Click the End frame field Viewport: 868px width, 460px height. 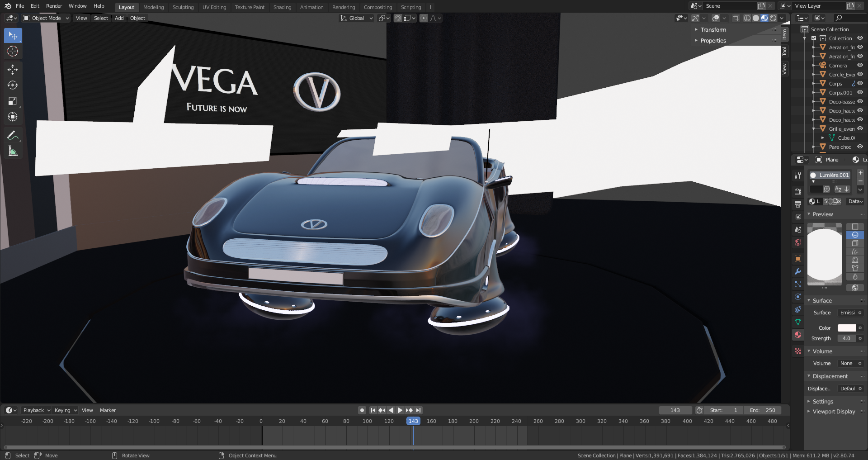762,410
